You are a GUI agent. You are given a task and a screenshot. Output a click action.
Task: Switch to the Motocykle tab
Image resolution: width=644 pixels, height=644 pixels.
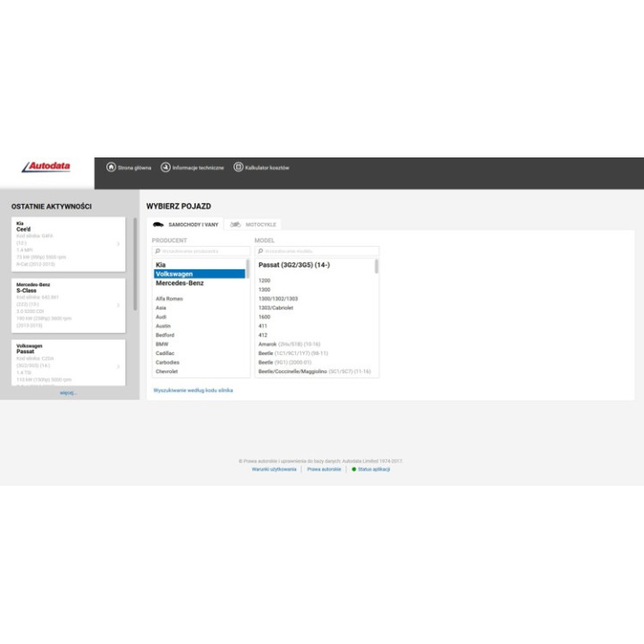pyautogui.click(x=253, y=225)
